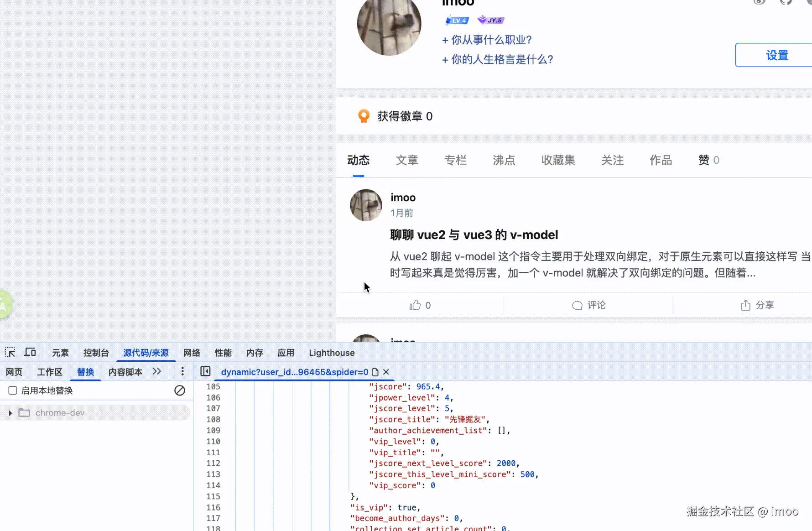Toggle the sources navigator sidebar panel
The height and width of the screenshot is (531, 812).
205,371
